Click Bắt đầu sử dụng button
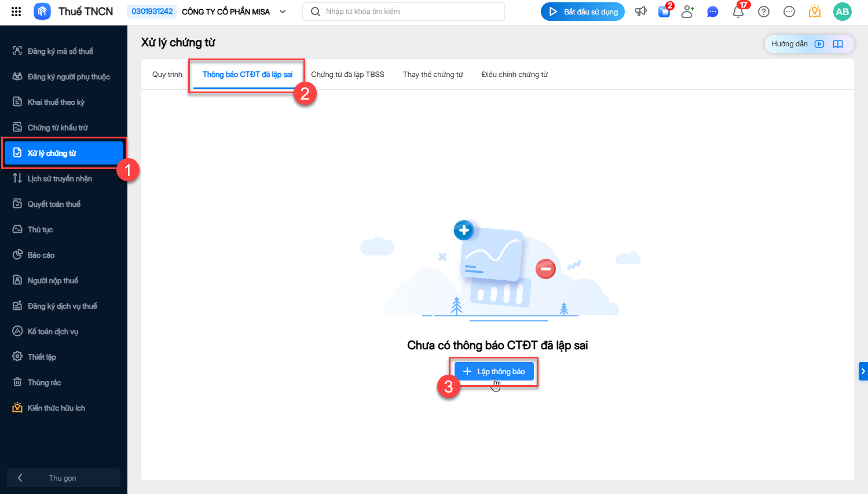 pyautogui.click(x=583, y=12)
